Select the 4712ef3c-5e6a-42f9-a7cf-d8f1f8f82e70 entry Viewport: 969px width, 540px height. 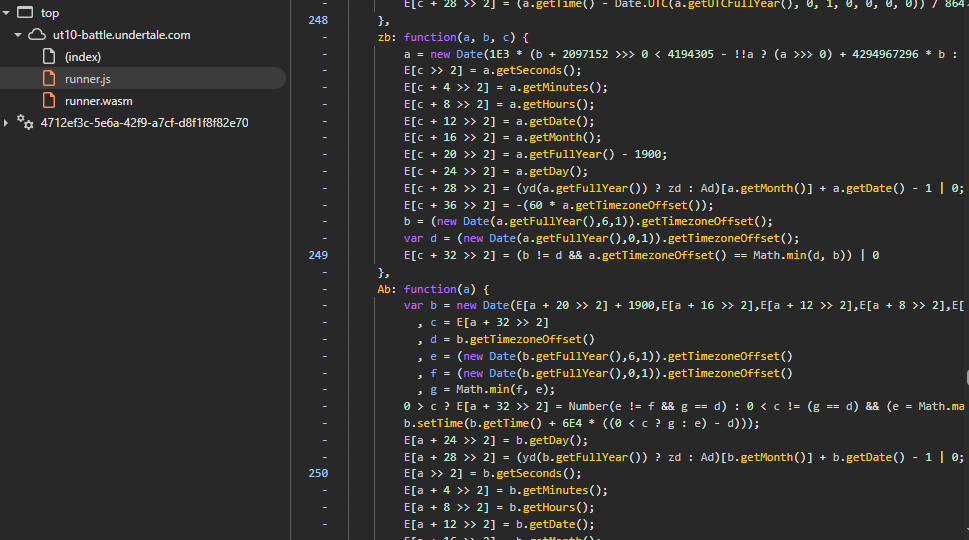coord(145,122)
